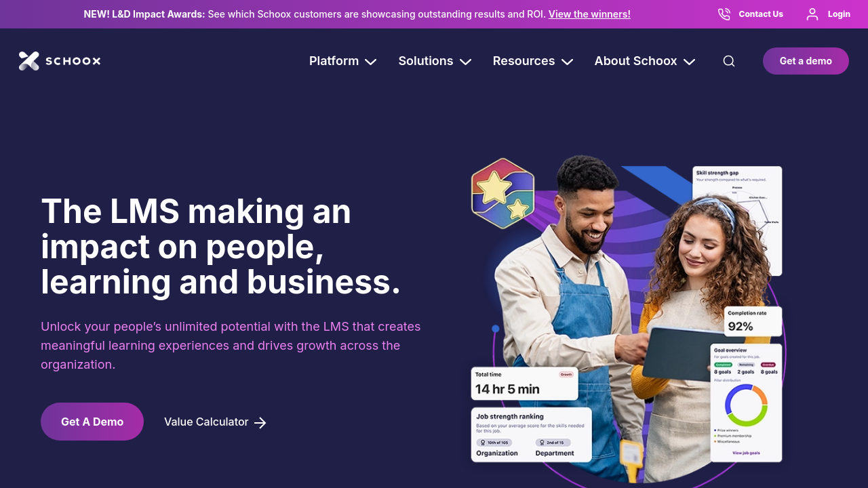
Task: Expand the About Schoox chevron
Action: tap(689, 62)
